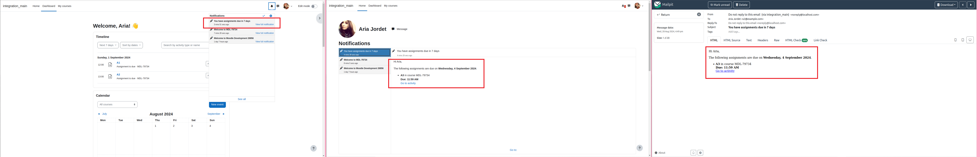Go to previous message arrow in Mailpit
980x157 pixels.
pyautogui.click(x=963, y=5)
